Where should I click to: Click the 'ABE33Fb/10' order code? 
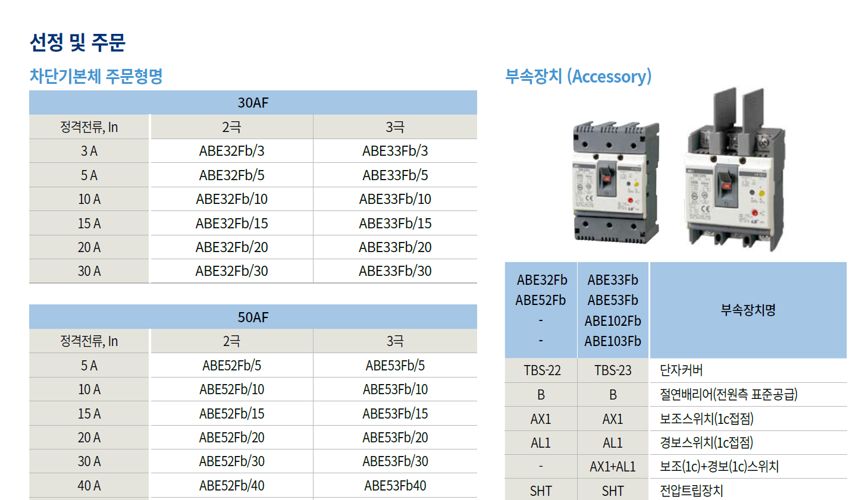click(x=395, y=199)
